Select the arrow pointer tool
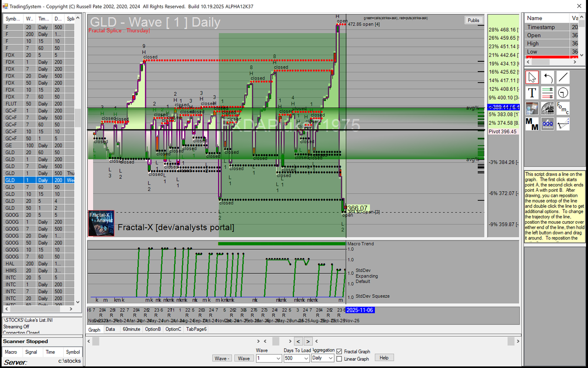The height and width of the screenshot is (368, 588). tap(532, 77)
